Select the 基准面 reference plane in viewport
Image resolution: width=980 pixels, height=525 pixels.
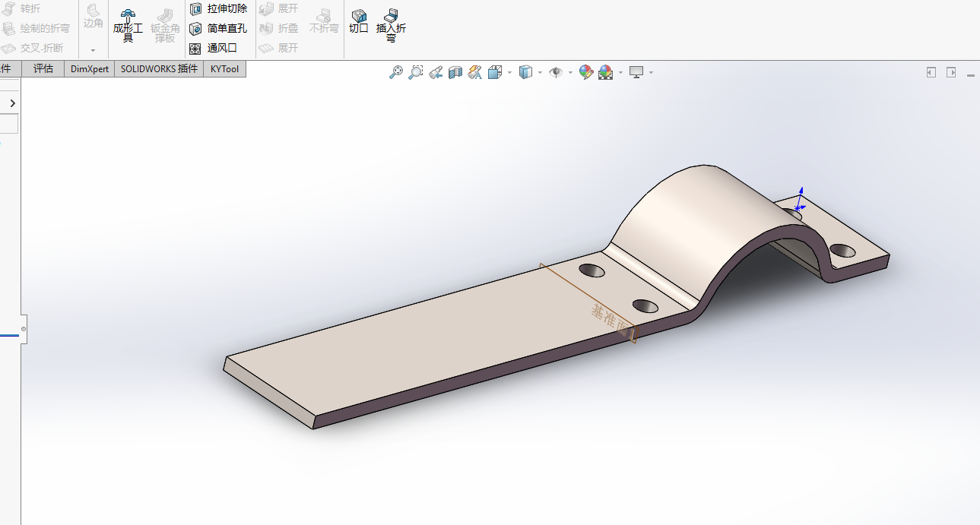[590, 305]
